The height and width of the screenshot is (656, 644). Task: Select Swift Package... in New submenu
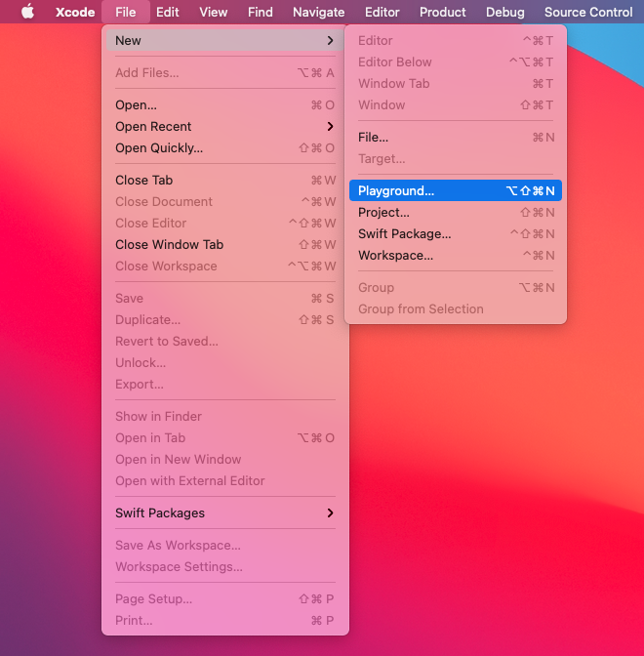(456, 234)
